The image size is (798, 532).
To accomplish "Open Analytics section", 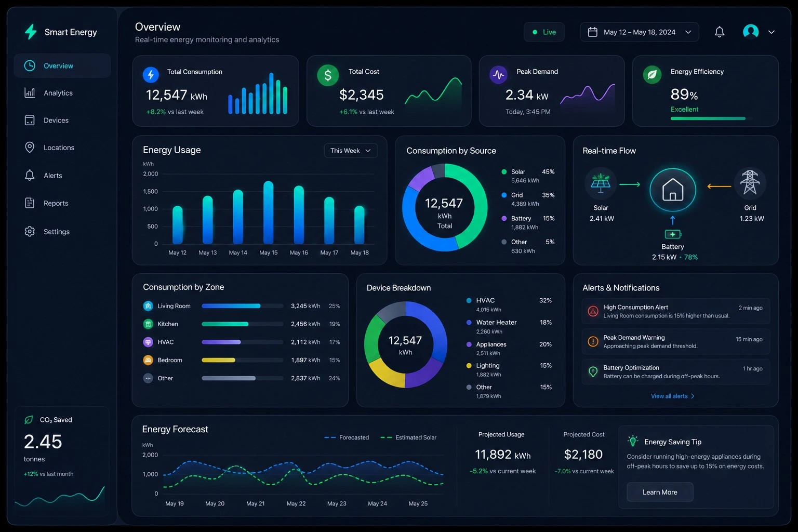I will (x=62, y=92).
